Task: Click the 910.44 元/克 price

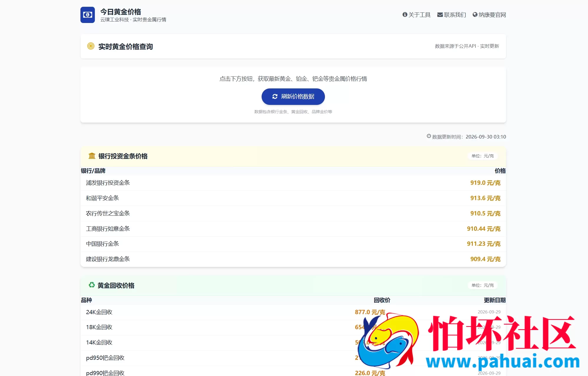Action: click(x=484, y=229)
